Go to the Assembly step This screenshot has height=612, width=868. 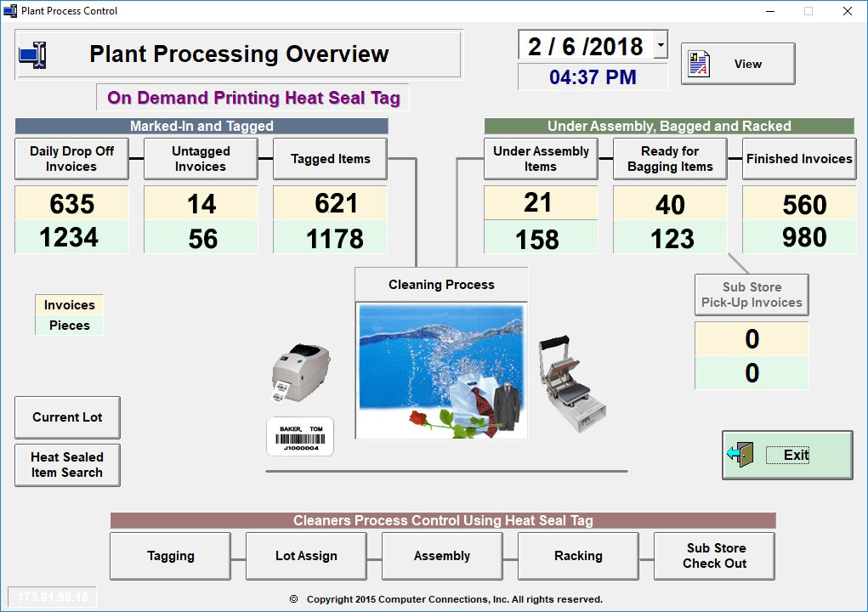[x=442, y=556]
